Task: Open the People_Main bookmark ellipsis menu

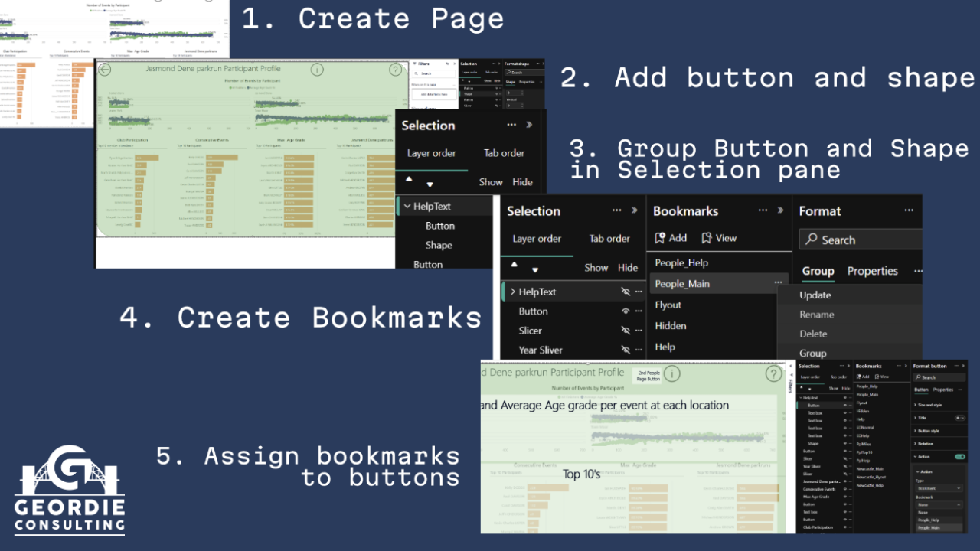Action: click(778, 283)
